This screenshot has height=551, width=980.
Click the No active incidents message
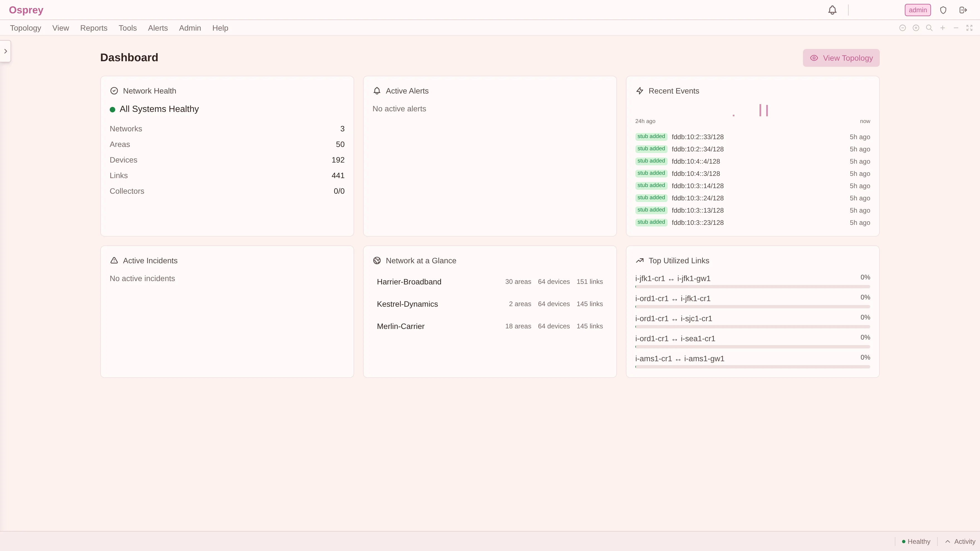(142, 278)
